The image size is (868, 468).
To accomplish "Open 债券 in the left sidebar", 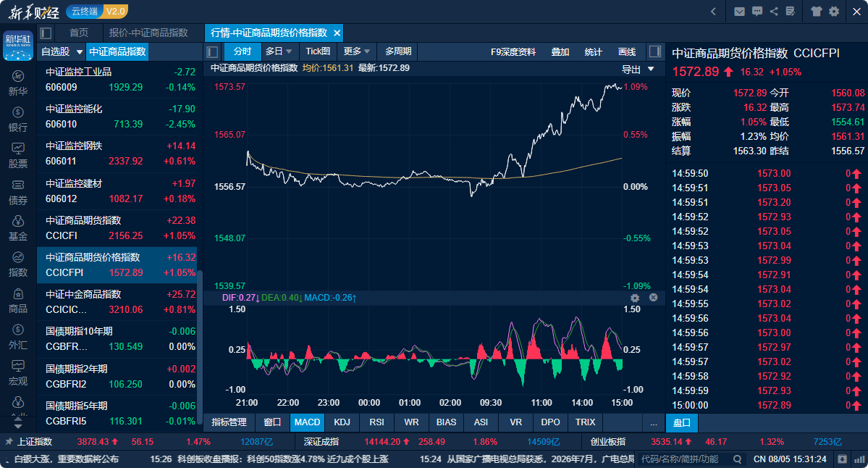I will (17, 192).
